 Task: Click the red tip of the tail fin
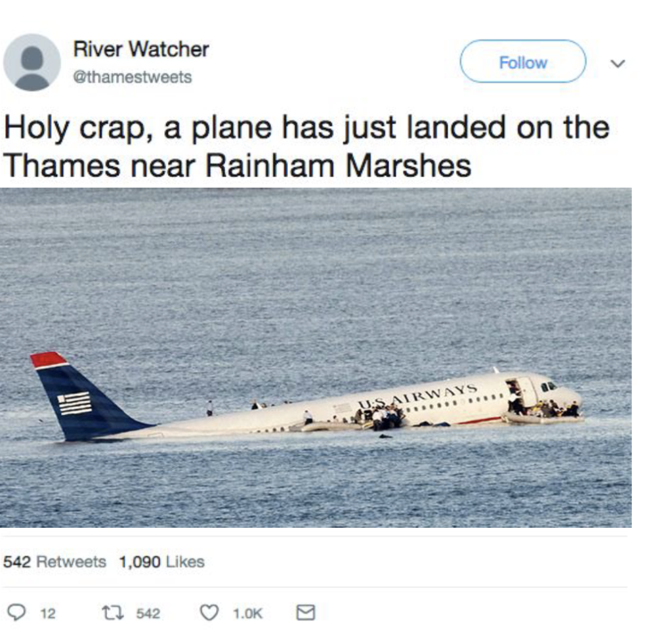point(48,360)
